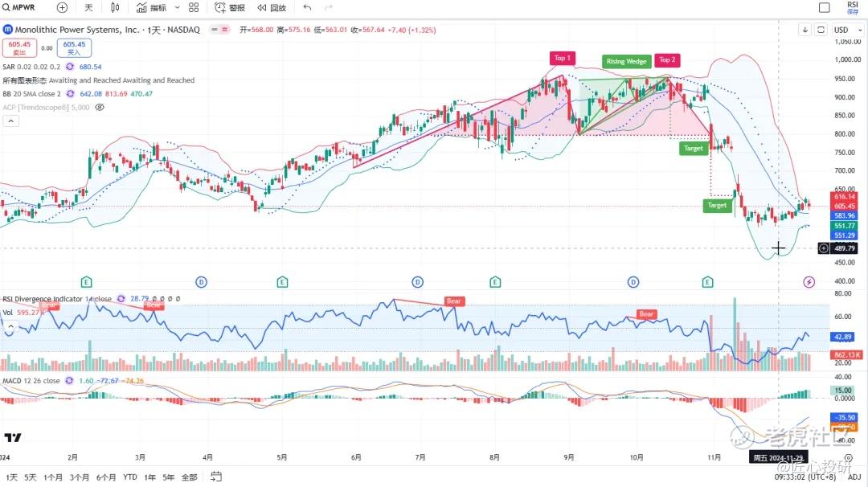Undo the last chart action
868x487 pixels.
[307, 7]
